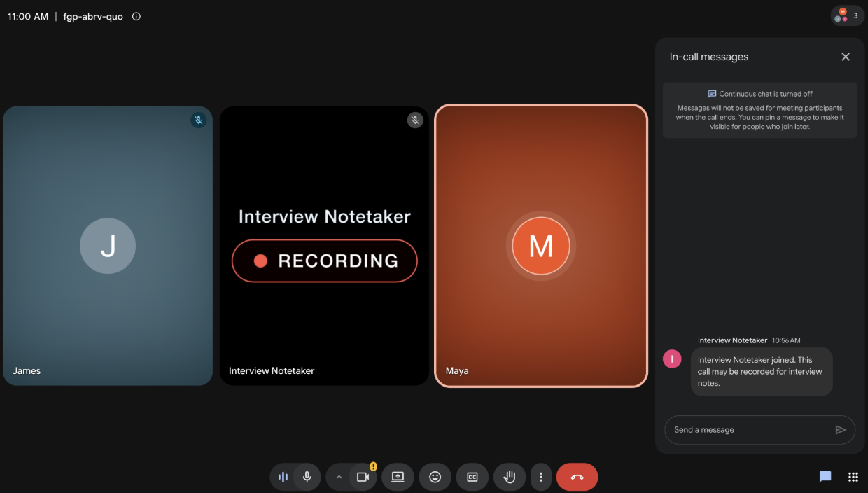The image size is (868, 493).
Task: Raise your hand
Action: pyautogui.click(x=510, y=477)
